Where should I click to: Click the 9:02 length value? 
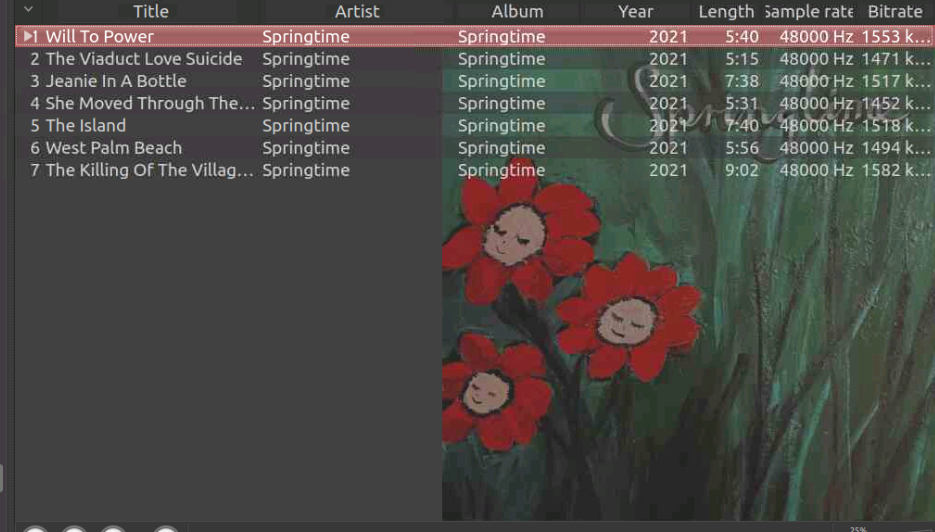[742, 170]
